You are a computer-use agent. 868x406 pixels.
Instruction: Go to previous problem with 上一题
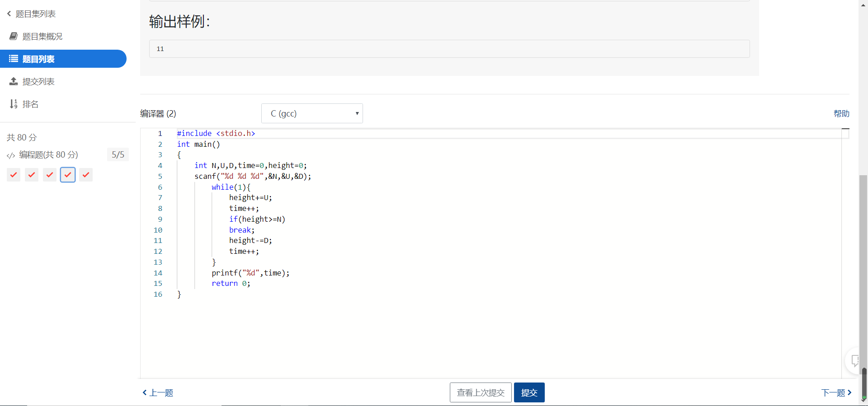pos(158,393)
